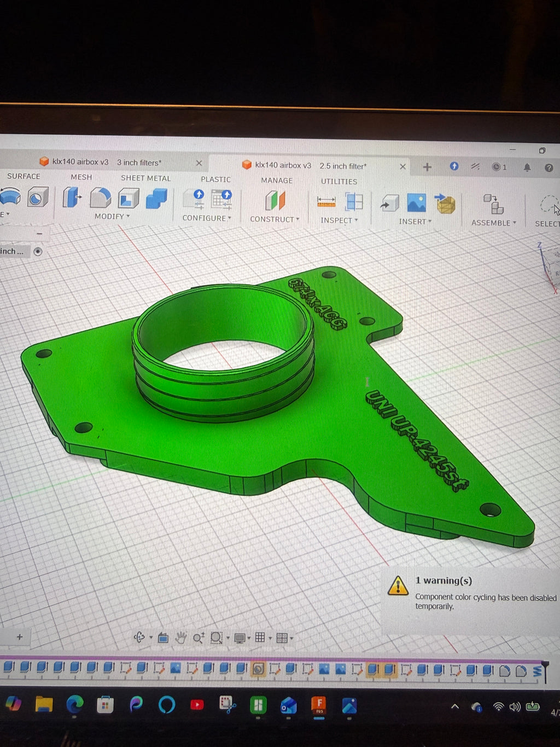This screenshot has height=747, width=560.
Task: Select the Press Pull tool icon
Action: tap(71, 198)
